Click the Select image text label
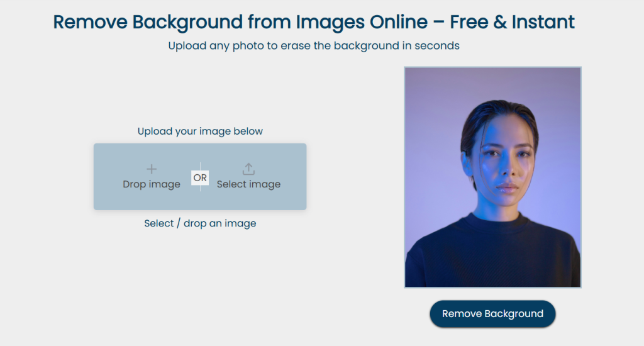The image size is (644, 346). [x=248, y=184]
